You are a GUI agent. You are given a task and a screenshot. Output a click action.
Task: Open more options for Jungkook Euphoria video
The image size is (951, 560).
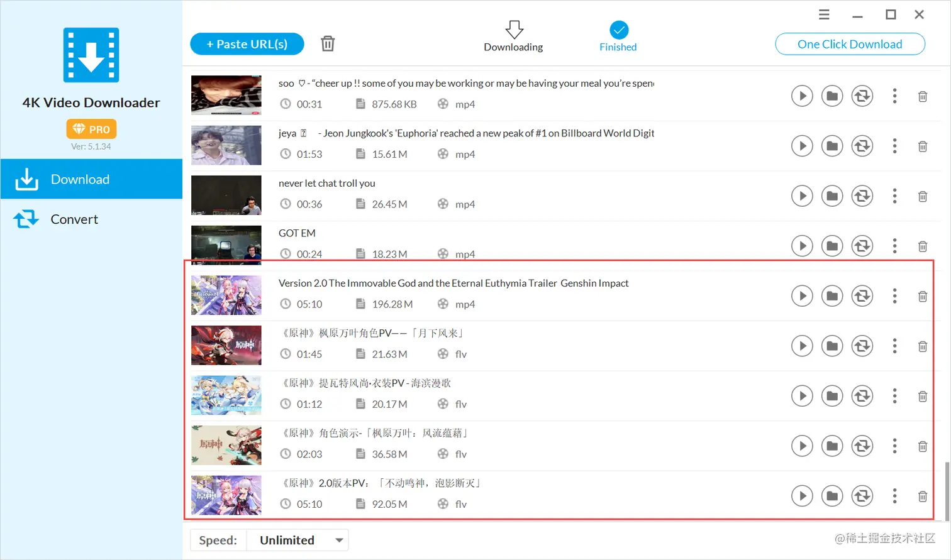pyautogui.click(x=894, y=146)
